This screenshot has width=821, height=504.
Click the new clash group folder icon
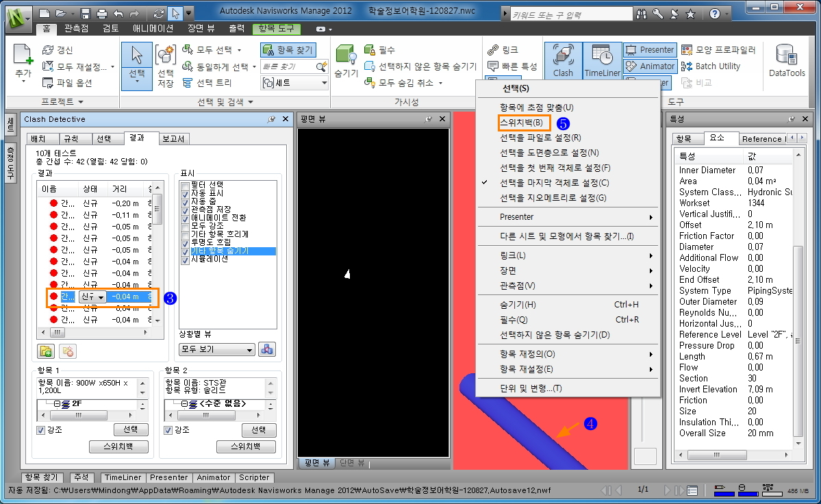click(46, 351)
